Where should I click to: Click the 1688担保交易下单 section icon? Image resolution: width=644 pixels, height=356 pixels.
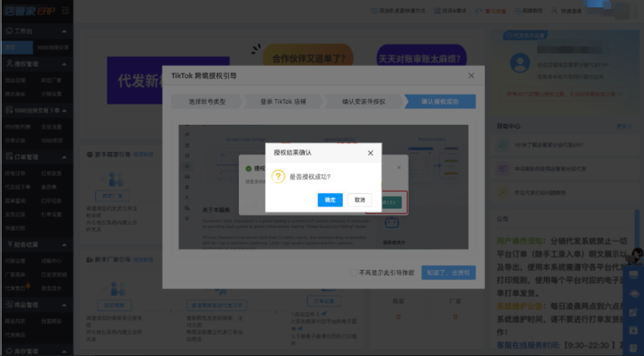click(9, 110)
